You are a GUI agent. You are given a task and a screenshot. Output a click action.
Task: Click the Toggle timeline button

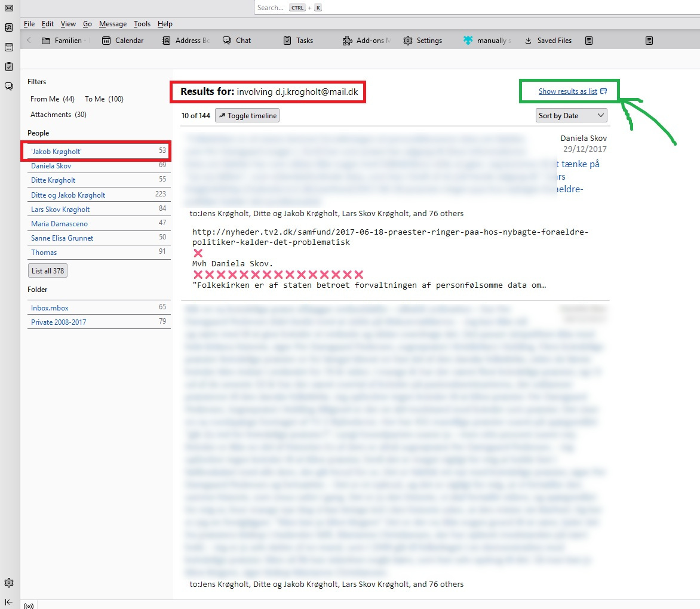247,116
